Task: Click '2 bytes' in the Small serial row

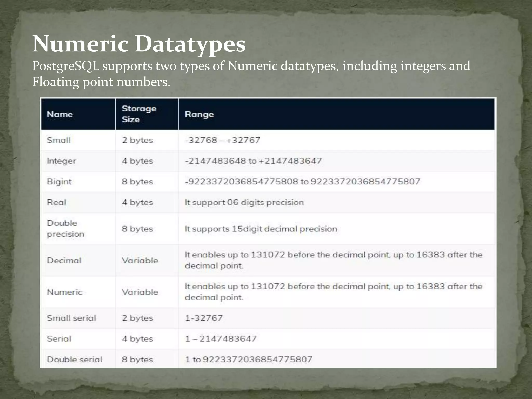Action: [x=137, y=318]
